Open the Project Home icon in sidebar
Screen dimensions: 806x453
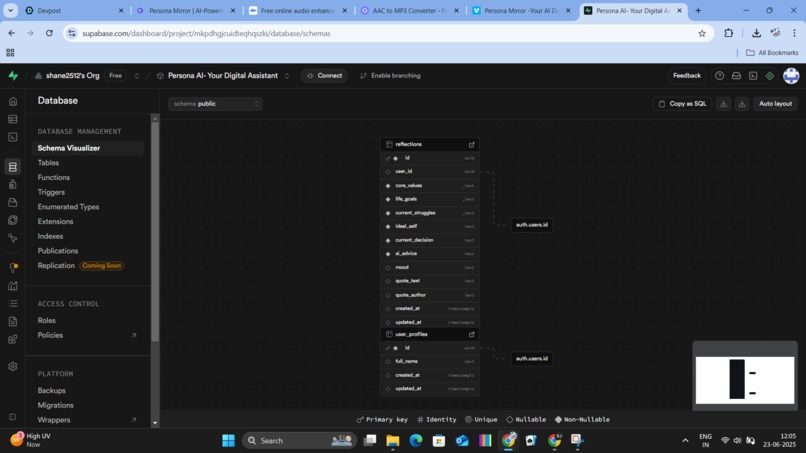(13, 101)
